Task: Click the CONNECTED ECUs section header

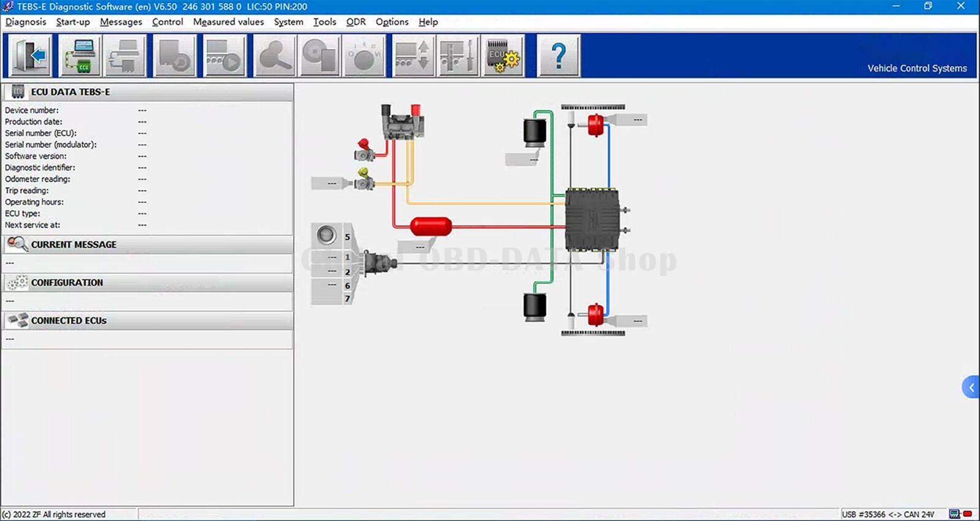Action: click(x=148, y=321)
